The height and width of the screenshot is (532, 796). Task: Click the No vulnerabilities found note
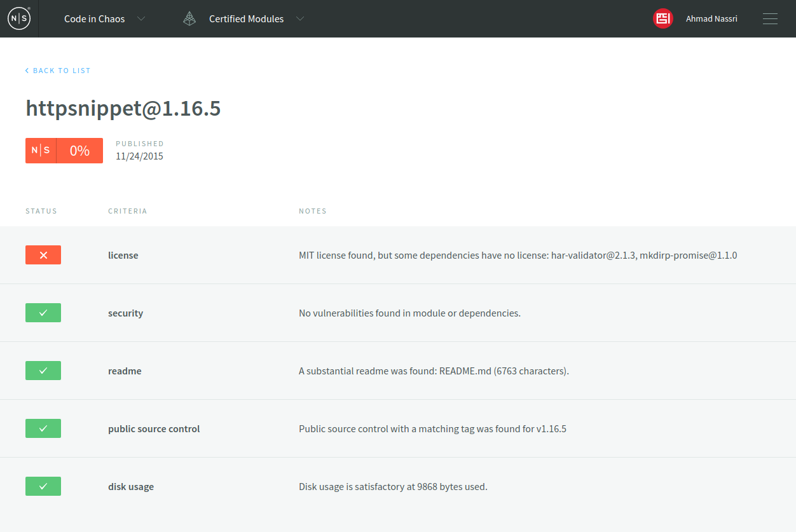click(409, 313)
